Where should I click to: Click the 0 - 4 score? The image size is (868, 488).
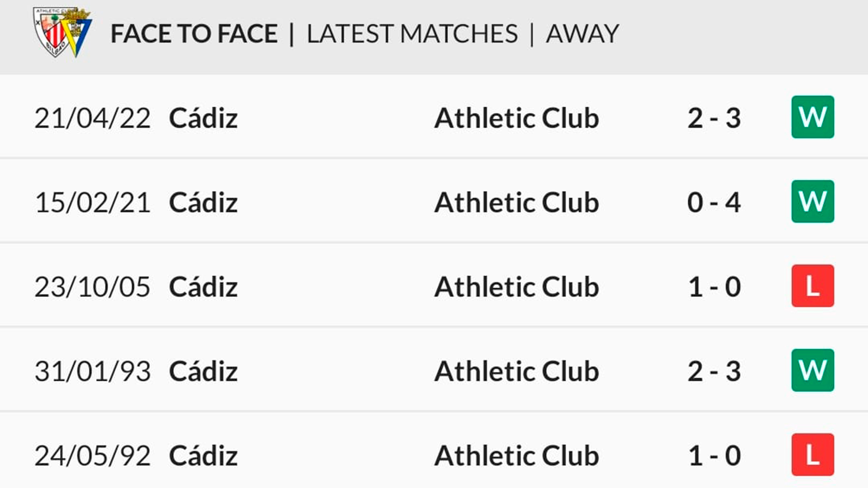click(714, 202)
